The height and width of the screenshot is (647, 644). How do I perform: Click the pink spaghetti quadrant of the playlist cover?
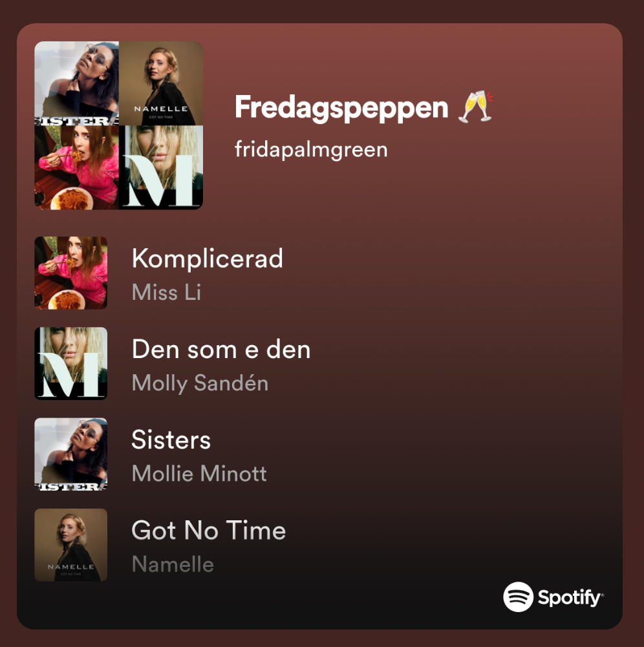coord(76,167)
